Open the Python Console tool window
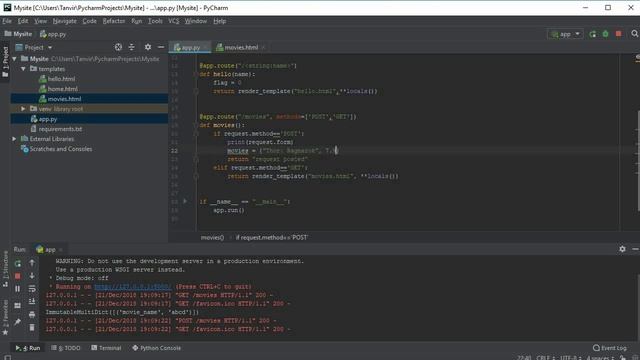Viewport: 640px width, 360px height. tap(156, 348)
